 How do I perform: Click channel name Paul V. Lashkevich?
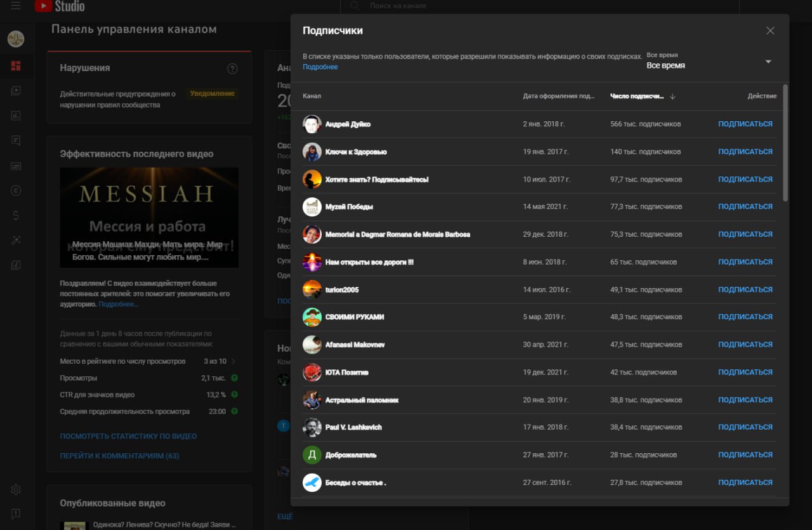click(353, 427)
